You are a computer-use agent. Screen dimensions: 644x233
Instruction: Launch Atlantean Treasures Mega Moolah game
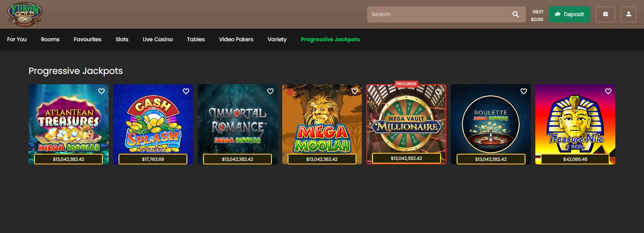68,124
